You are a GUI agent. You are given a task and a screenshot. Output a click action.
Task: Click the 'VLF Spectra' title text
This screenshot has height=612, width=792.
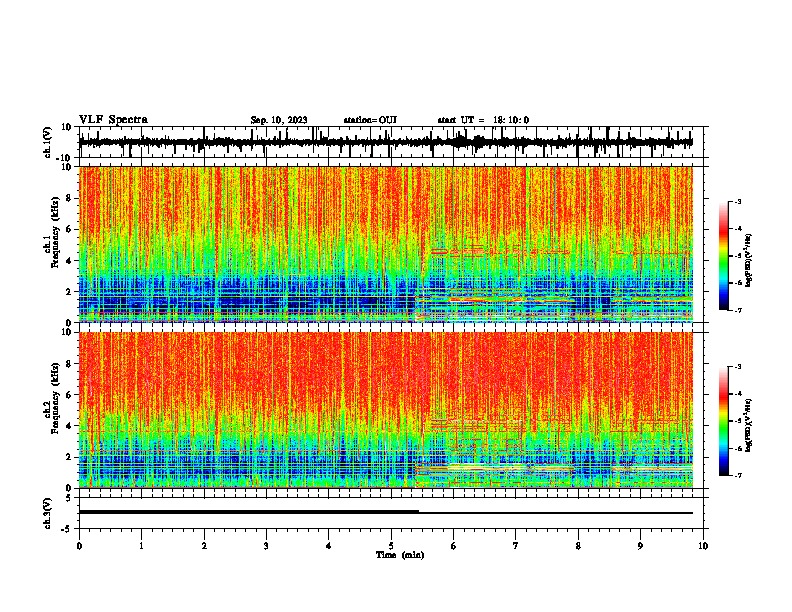coord(113,120)
